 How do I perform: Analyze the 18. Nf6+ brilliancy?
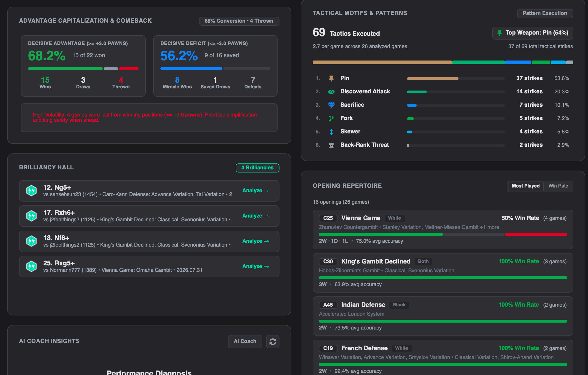pyautogui.click(x=255, y=241)
